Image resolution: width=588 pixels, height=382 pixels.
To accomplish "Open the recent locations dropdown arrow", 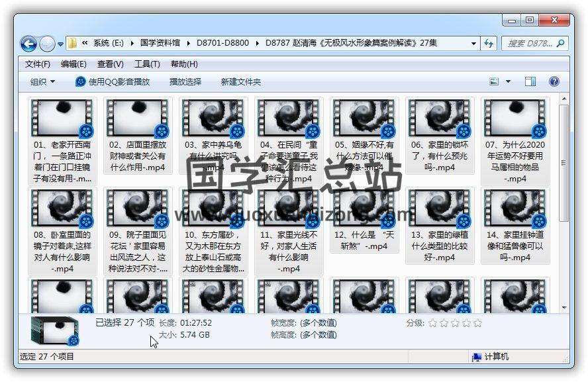I will coord(60,44).
